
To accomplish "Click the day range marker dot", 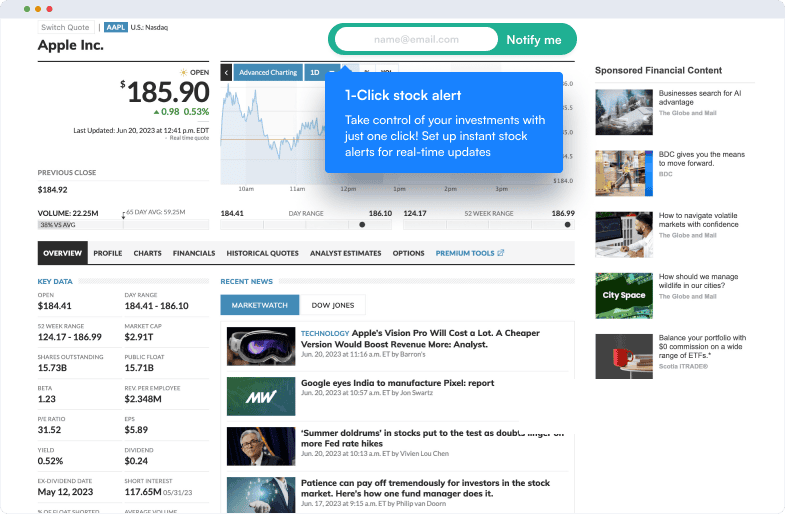I will [x=362, y=225].
